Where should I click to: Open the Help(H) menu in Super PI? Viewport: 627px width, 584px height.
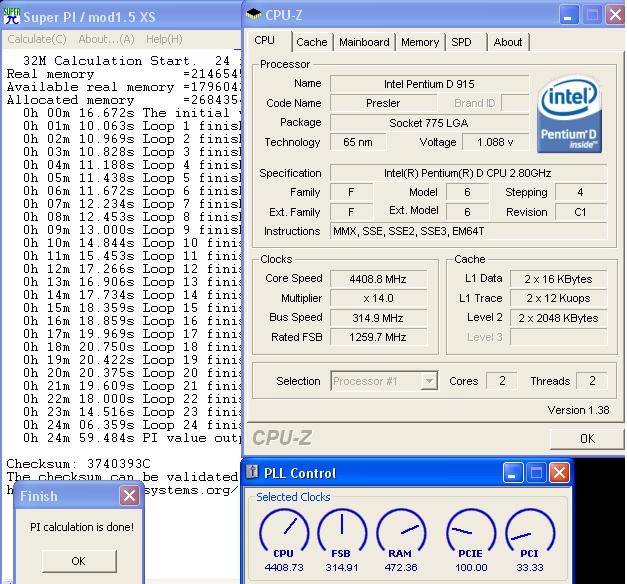pos(164,39)
